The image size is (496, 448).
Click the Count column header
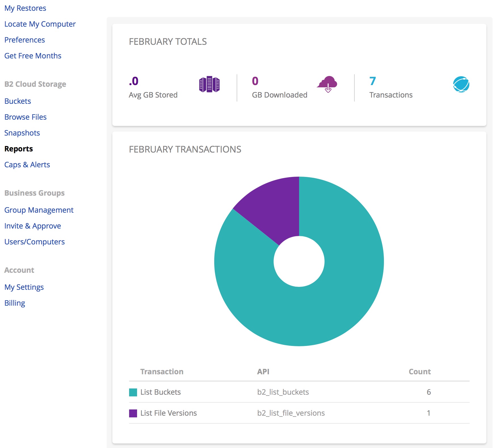pos(420,372)
